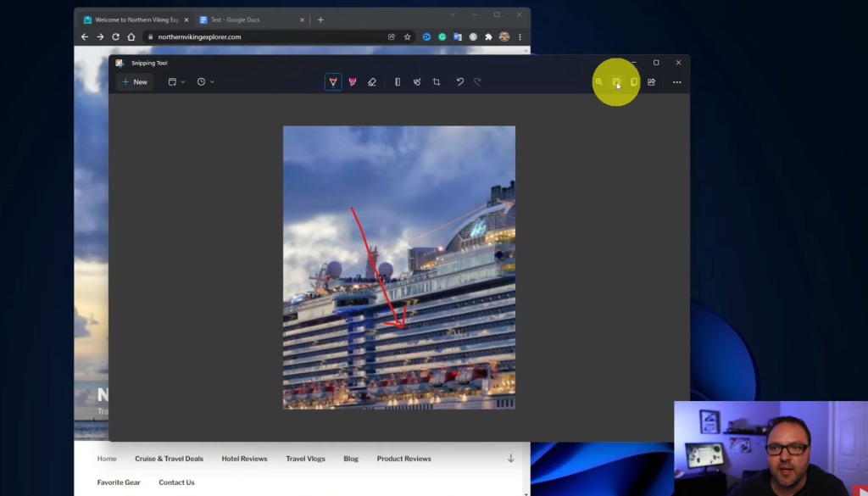The width and height of the screenshot is (868, 496).
Task: Select the ballpoint pen tool
Action: pyautogui.click(x=333, y=82)
